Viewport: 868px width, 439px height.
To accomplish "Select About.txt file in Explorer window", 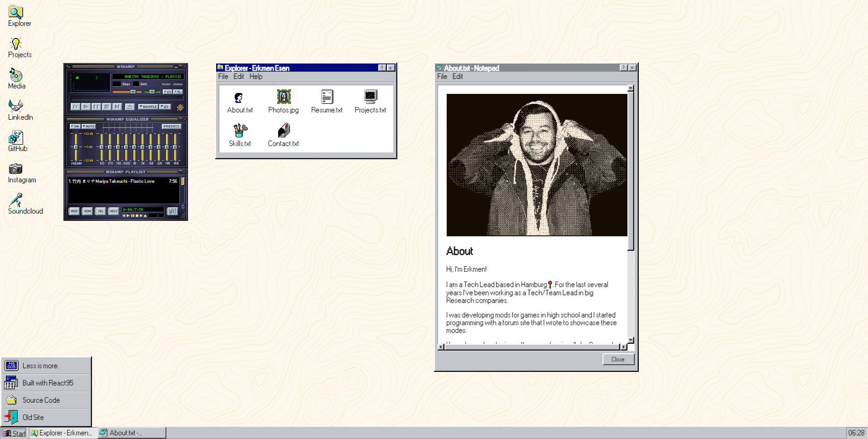I will pyautogui.click(x=240, y=102).
